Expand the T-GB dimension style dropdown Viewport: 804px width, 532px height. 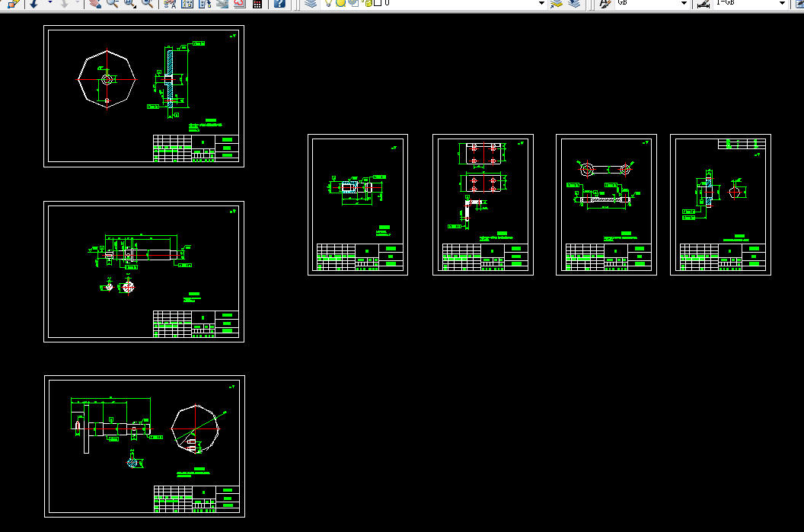point(782,3)
